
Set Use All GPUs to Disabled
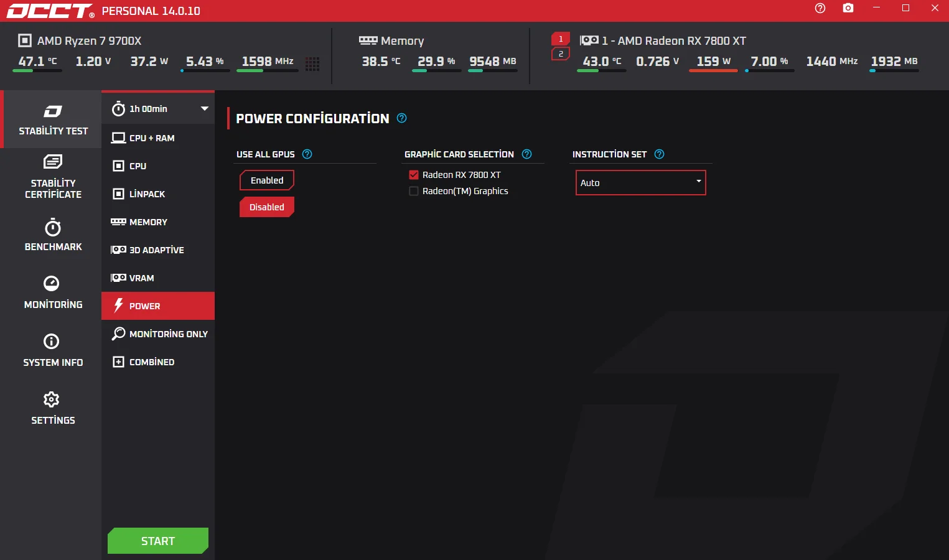[x=267, y=207]
